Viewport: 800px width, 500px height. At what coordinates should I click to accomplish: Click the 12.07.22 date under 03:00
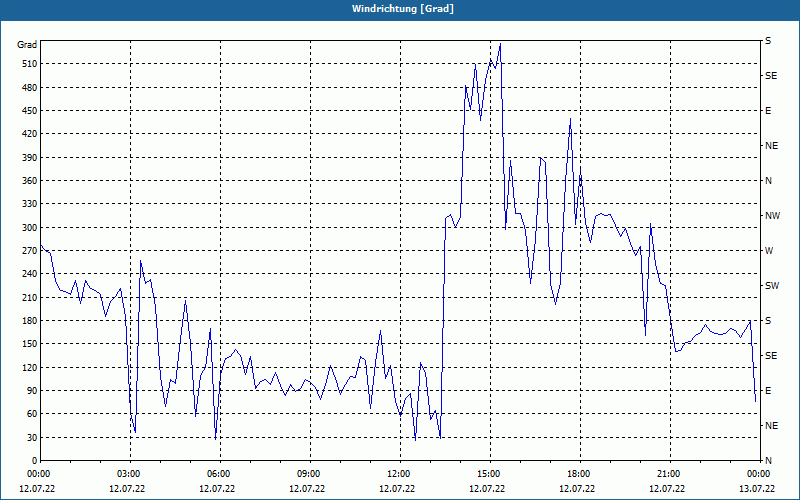(127, 489)
